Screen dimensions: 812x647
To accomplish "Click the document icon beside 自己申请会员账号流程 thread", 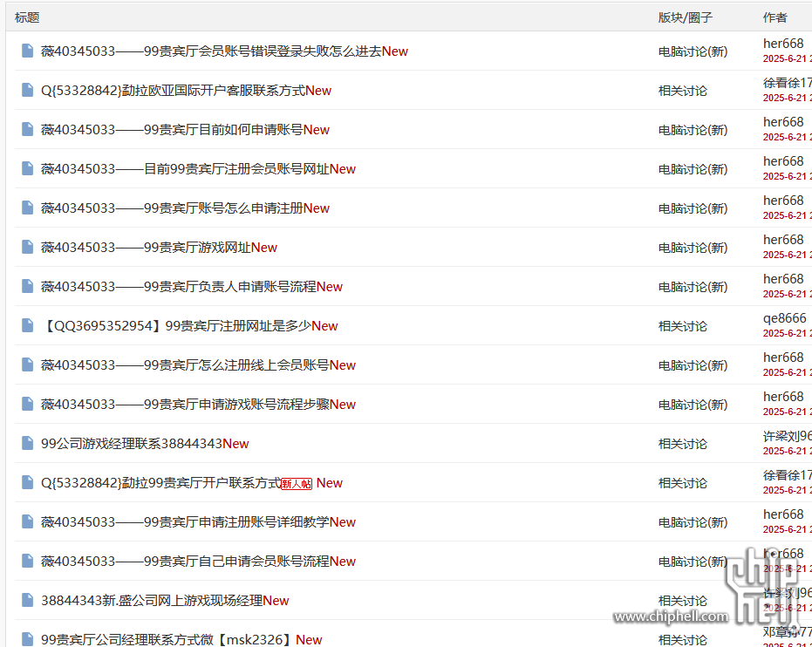I will (27, 561).
